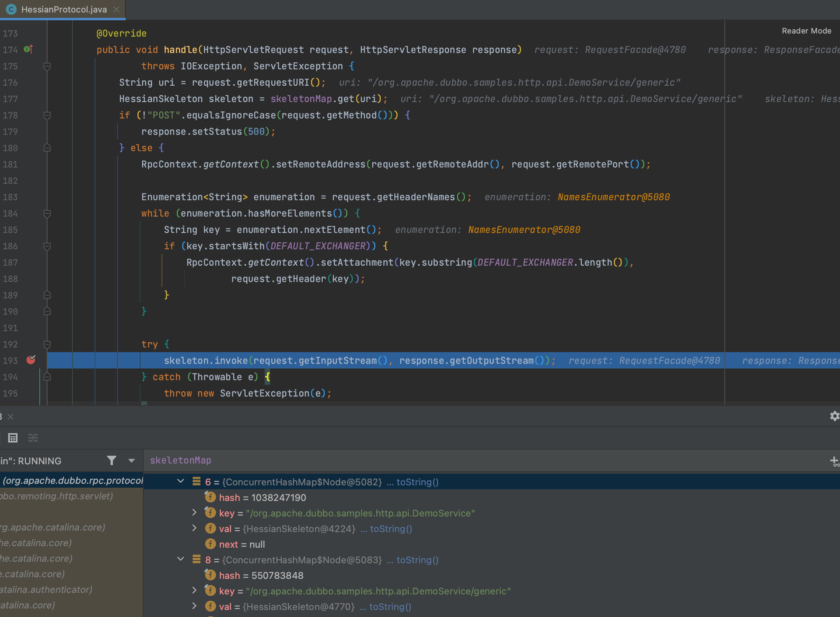Click array element icon of node 8
Screen dimensions: 840x617
click(197, 559)
